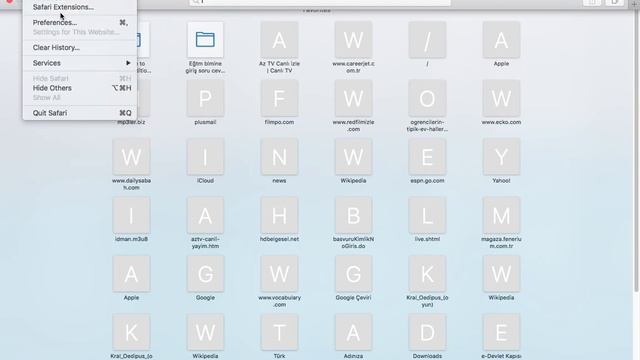Open idman.m3u8 favorite tile
This screenshot has height=360, width=640.
131,215
